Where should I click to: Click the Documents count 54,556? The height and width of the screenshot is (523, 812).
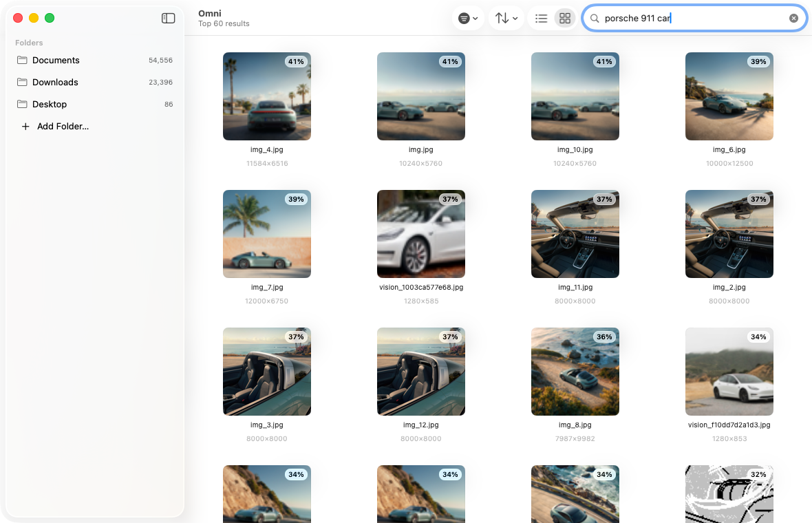tap(160, 61)
